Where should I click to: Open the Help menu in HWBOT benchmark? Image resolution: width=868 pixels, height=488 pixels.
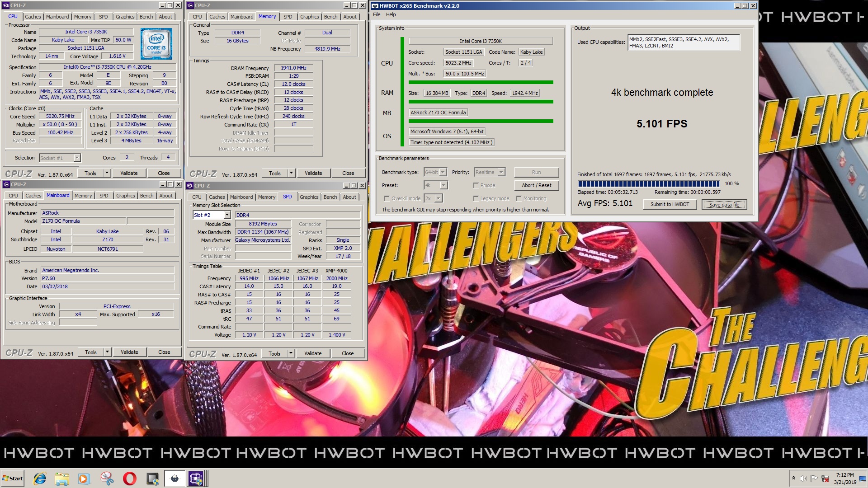[x=391, y=14]
